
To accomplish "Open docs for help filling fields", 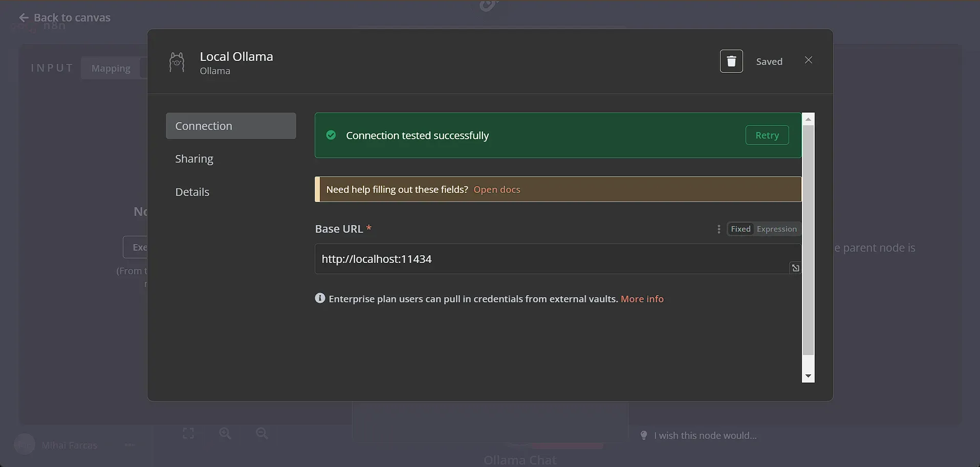I will click(x=496, y=189).
